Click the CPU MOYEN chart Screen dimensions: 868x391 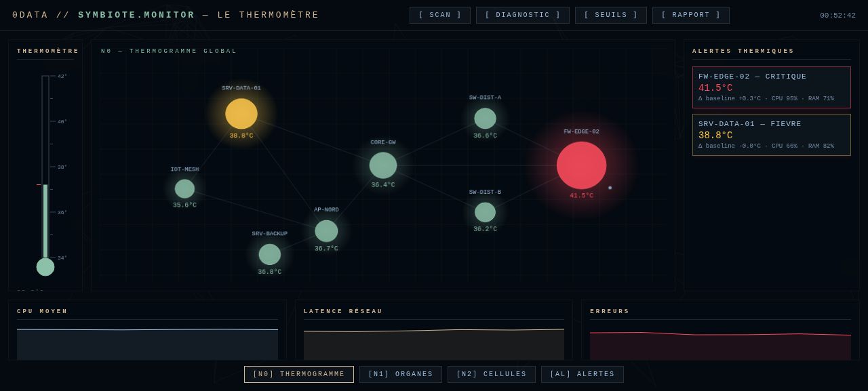tap(147, 344)
